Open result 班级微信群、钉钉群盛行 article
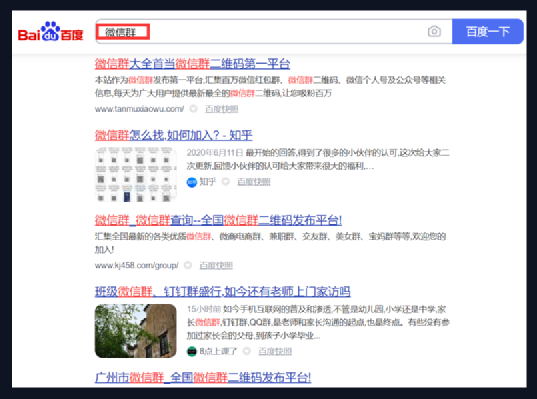 [223, 292]
